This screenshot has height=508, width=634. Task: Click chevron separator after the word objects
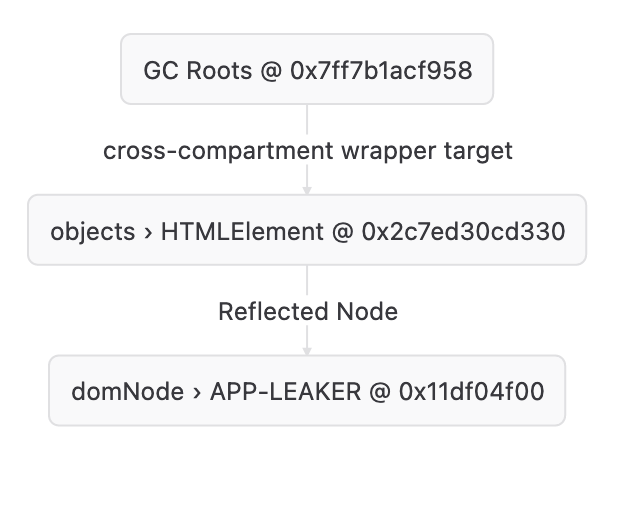(x=148, y=232)
